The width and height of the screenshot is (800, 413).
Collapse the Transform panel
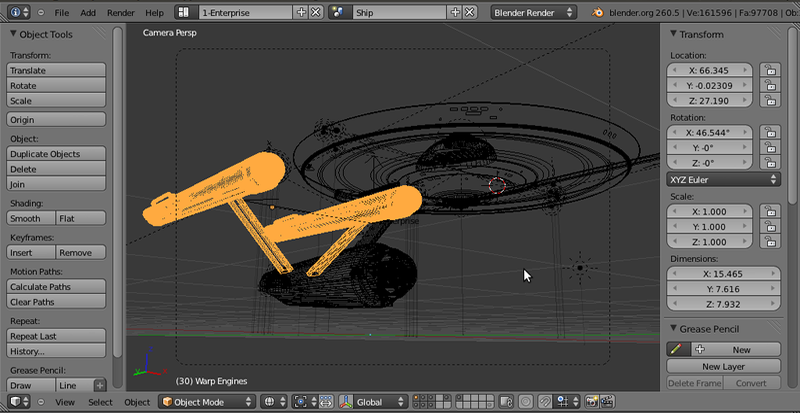pos(674,34)
